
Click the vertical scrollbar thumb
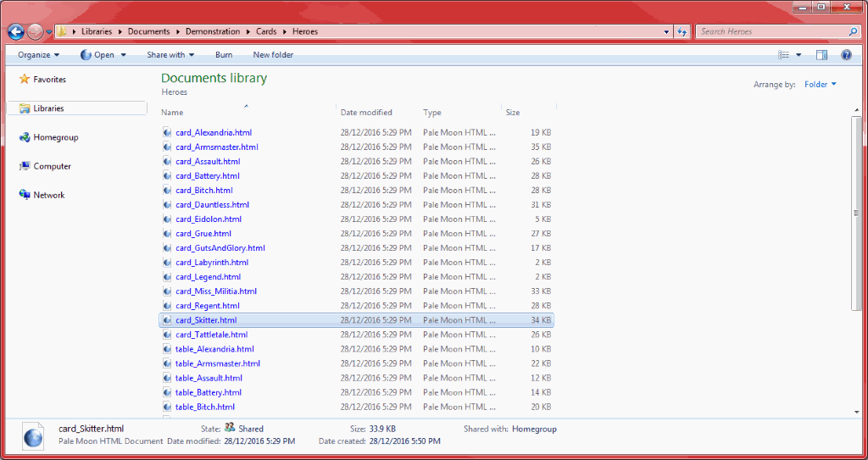click(856, 213)
